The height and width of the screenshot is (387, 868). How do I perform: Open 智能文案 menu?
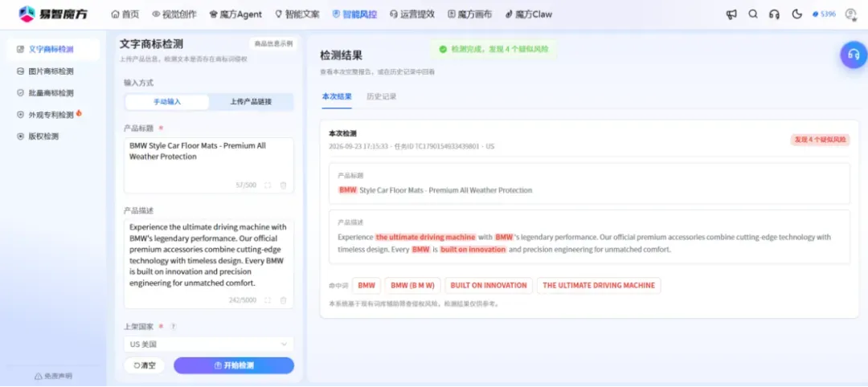click(297, 14)
